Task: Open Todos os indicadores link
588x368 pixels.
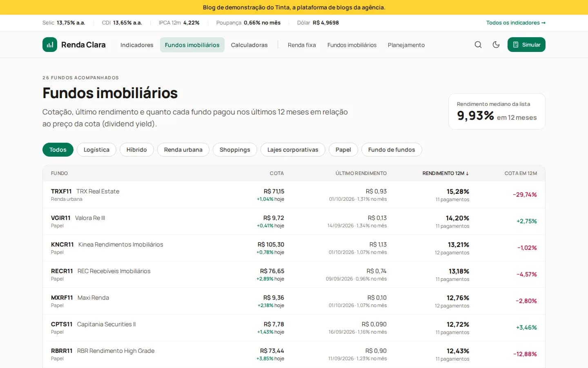Action: pyautogui.click(x=516, y=23)
